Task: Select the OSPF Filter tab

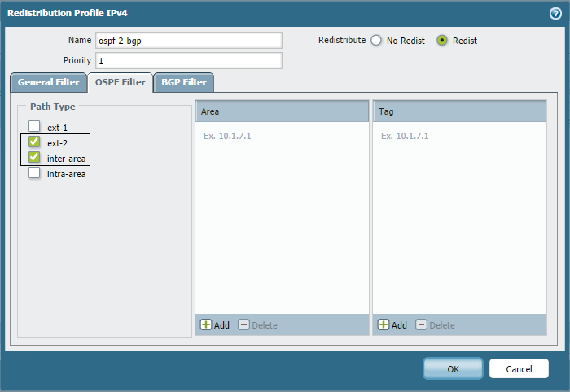Action: point(121,82)
